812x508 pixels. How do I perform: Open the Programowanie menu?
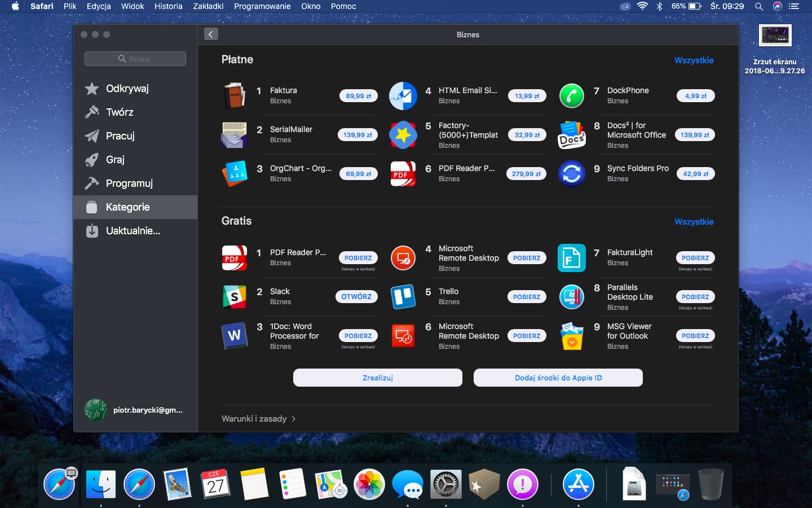[262, 6]
